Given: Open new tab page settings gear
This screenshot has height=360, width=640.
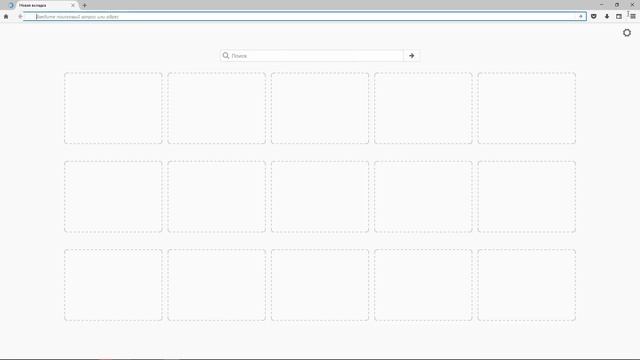Looking at the screenshot, I should point(627,33).
